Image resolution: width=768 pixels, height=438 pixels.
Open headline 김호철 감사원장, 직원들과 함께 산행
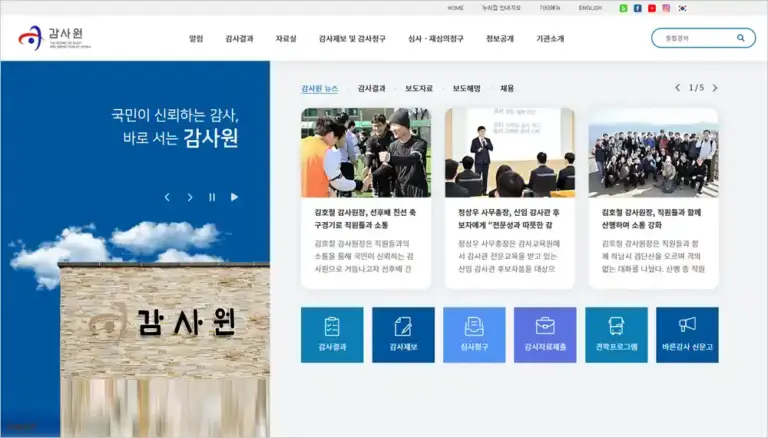click(x=651, y=219)
